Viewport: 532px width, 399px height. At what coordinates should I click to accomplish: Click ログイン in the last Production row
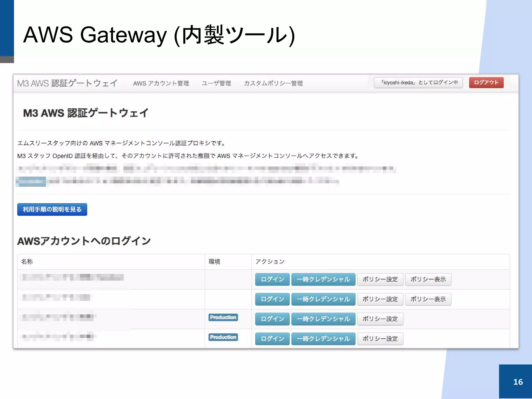(x=272, y=339)
